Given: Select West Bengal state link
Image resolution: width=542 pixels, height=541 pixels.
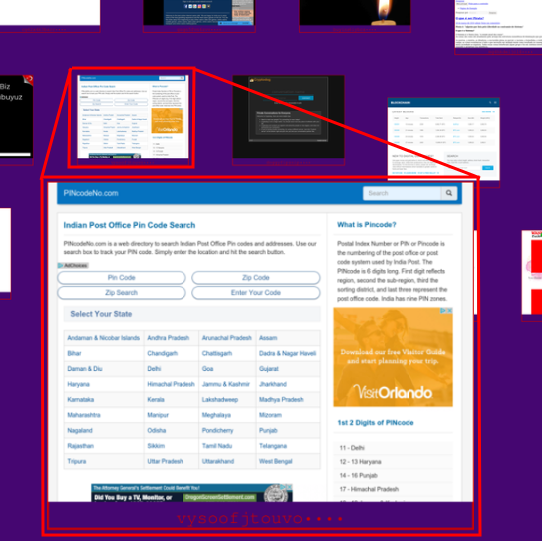Looking at the screenshot, I should (275, 461).
